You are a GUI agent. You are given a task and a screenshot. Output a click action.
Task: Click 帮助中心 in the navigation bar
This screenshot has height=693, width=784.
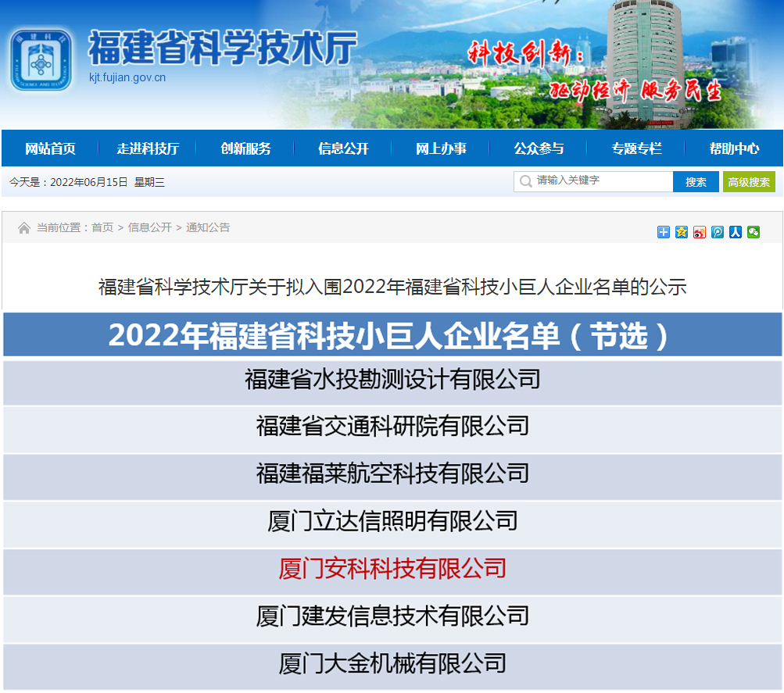click(734, 148)
